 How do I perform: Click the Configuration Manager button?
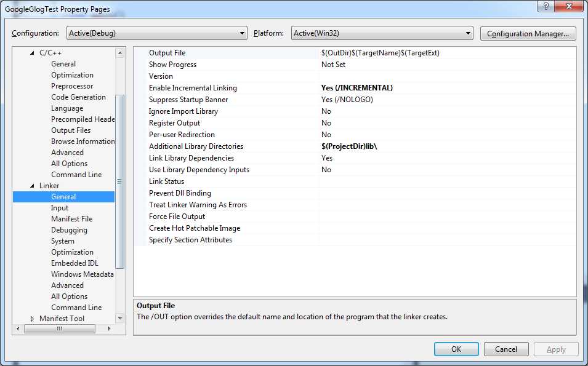pos(528,33)
